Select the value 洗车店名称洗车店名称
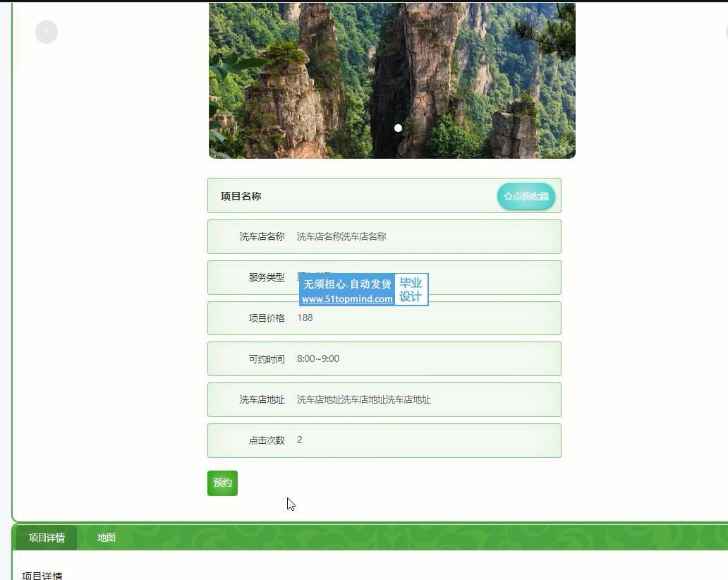The width and height of the screenshot is (728, 580). pos(341,236)
